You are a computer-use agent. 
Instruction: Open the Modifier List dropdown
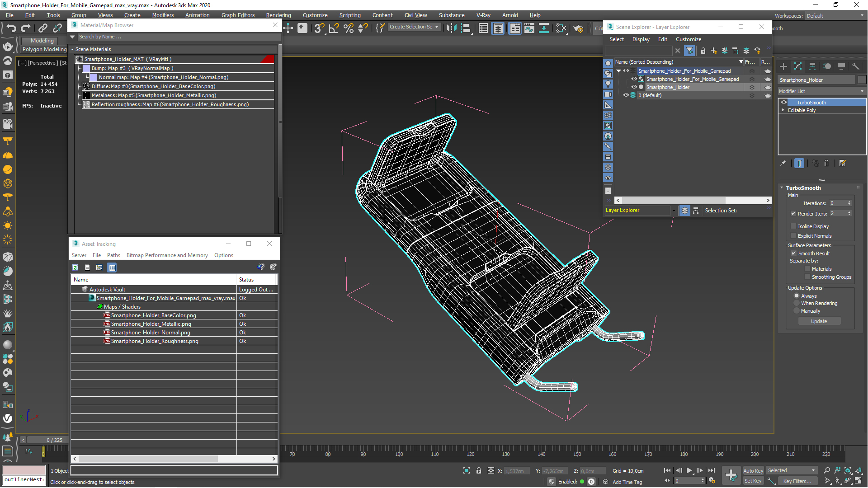pos(821,91)
